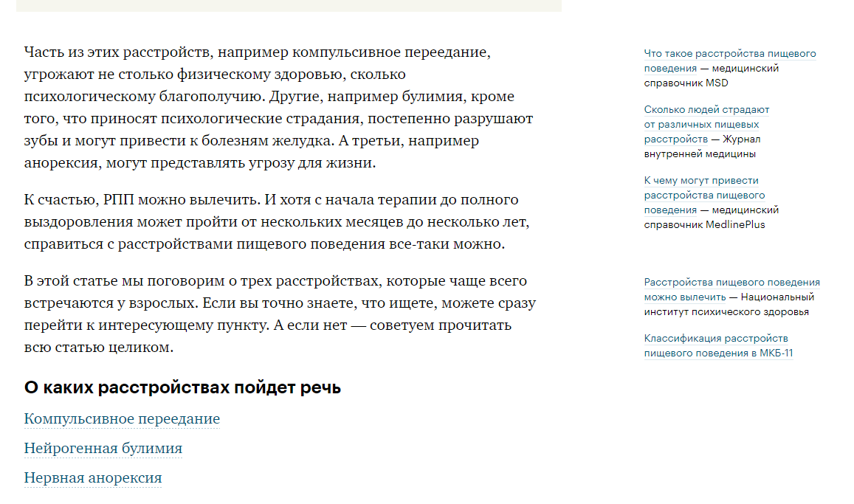Click the text медицинский справочник MSD

click(712, 76)
